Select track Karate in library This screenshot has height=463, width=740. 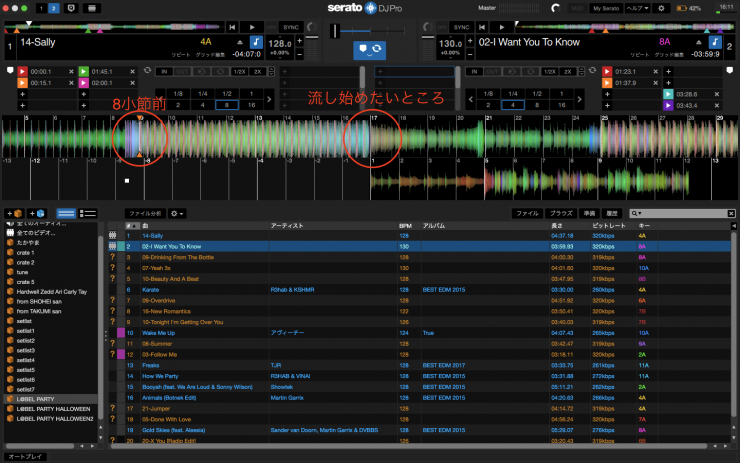[x=151, y=290]
